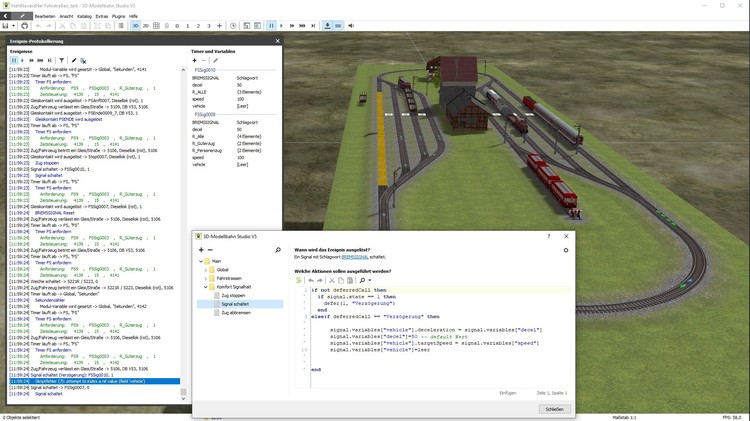Clear the event log entries
750x421 pixels.
pyautogui.click(x=83, y=60)
